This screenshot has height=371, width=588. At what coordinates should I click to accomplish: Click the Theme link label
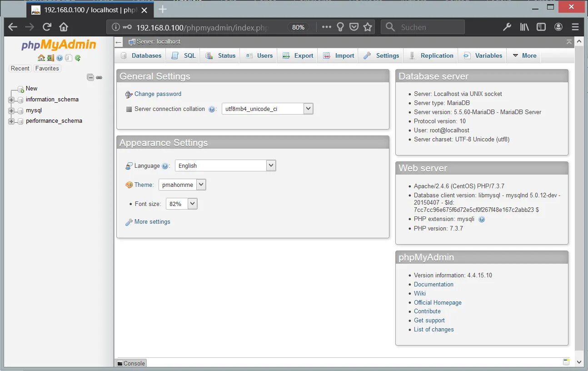(x=144, y=185)
